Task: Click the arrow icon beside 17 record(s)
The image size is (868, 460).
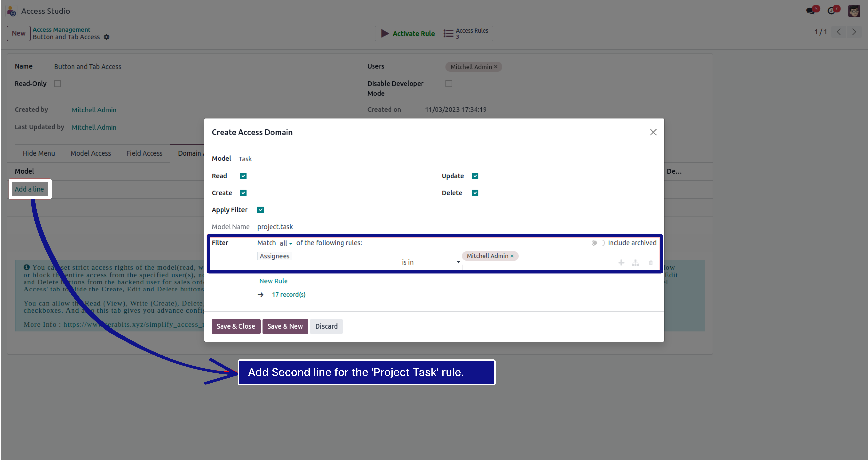Action: tap(260, 295)
